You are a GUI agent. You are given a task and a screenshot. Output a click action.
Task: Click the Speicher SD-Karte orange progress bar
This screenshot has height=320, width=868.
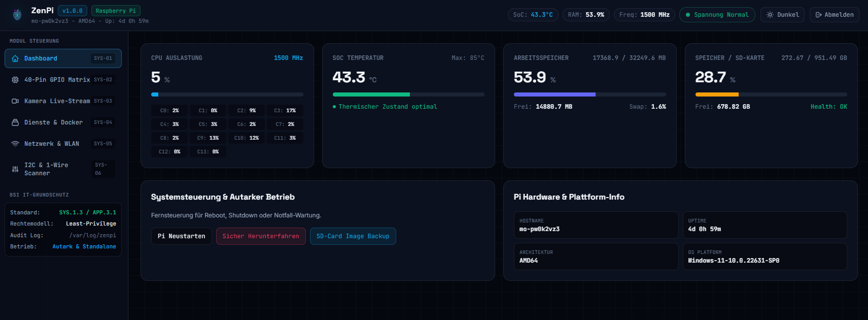click(x=771, y=94)
